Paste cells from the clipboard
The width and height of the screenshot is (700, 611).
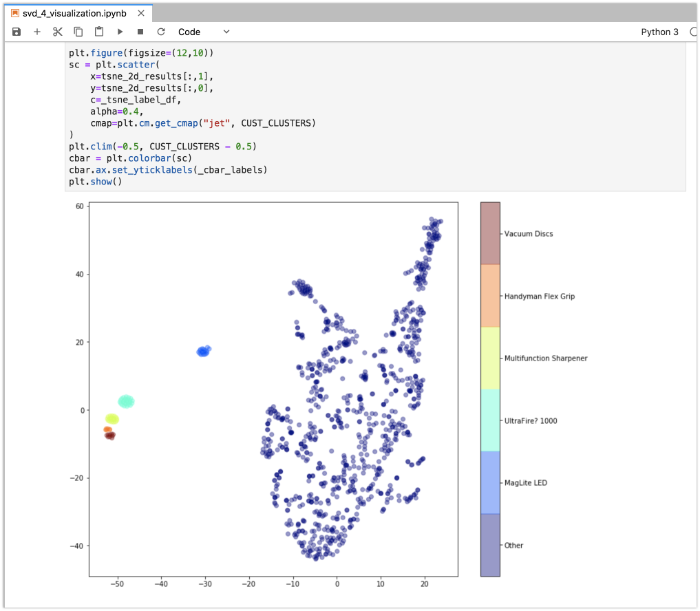coord(98,32)
